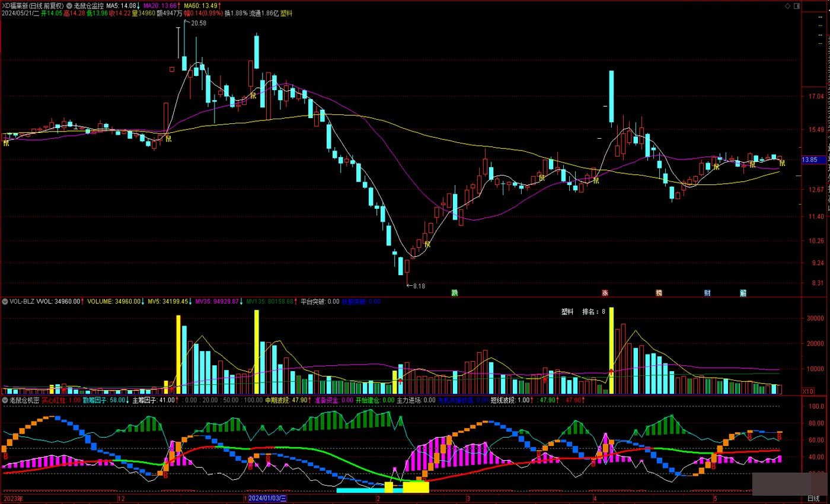Click the cyan 解 event marker
The image size is (830, 504).
click(743, 293)
